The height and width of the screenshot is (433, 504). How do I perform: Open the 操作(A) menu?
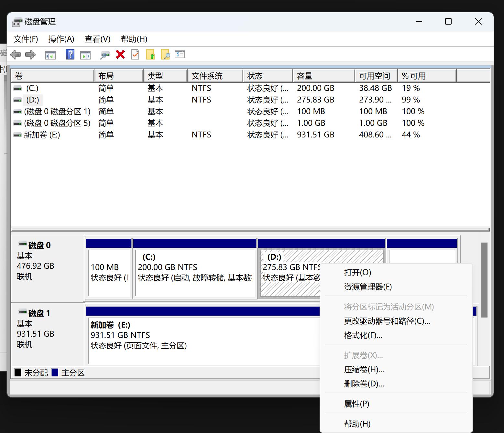point(61,39)
